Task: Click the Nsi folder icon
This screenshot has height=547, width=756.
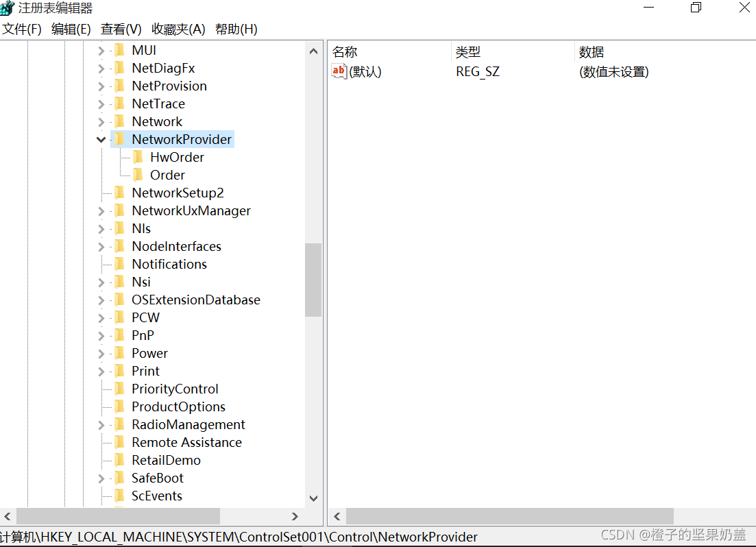Action: [x=120, y=282]
